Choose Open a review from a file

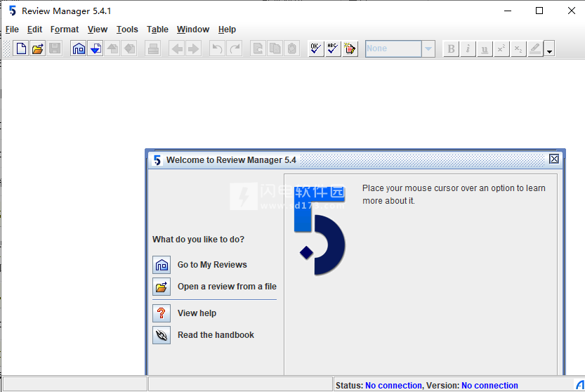226,287
